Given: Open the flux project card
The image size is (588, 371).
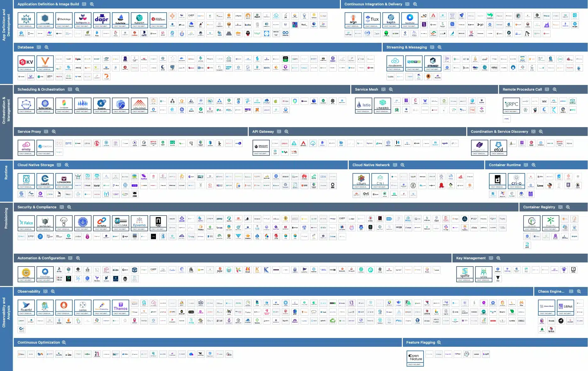Looking at the screenshot, I should pyautogui.click(x=372, y=20).
